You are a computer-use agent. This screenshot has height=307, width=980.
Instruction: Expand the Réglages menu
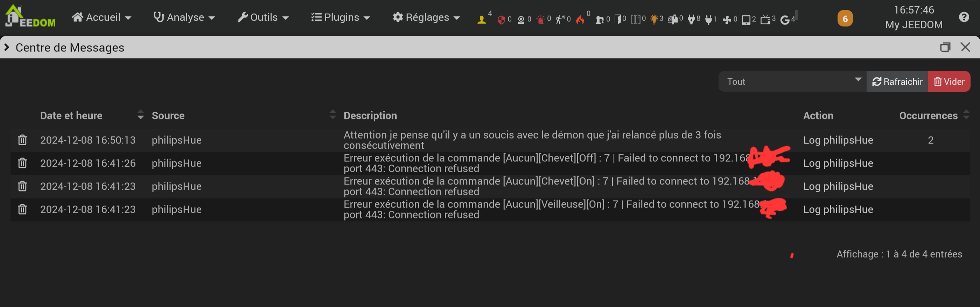click(x=426, y=18)
